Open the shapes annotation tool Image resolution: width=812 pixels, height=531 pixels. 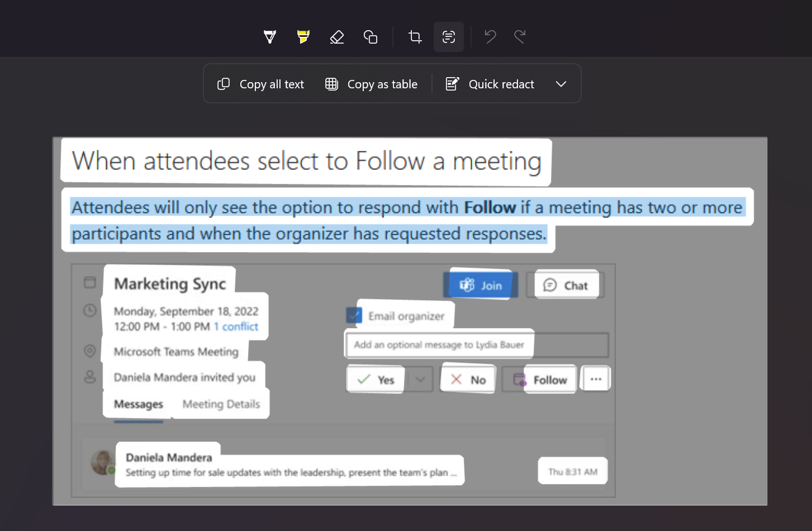pyautogui.click(x=370, y=36)
